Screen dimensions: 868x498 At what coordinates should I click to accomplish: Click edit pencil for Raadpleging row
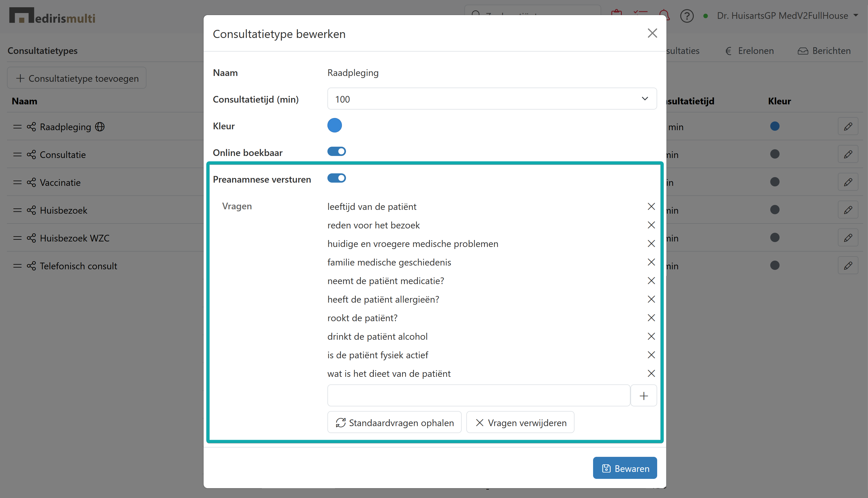[x=848, y=127]
